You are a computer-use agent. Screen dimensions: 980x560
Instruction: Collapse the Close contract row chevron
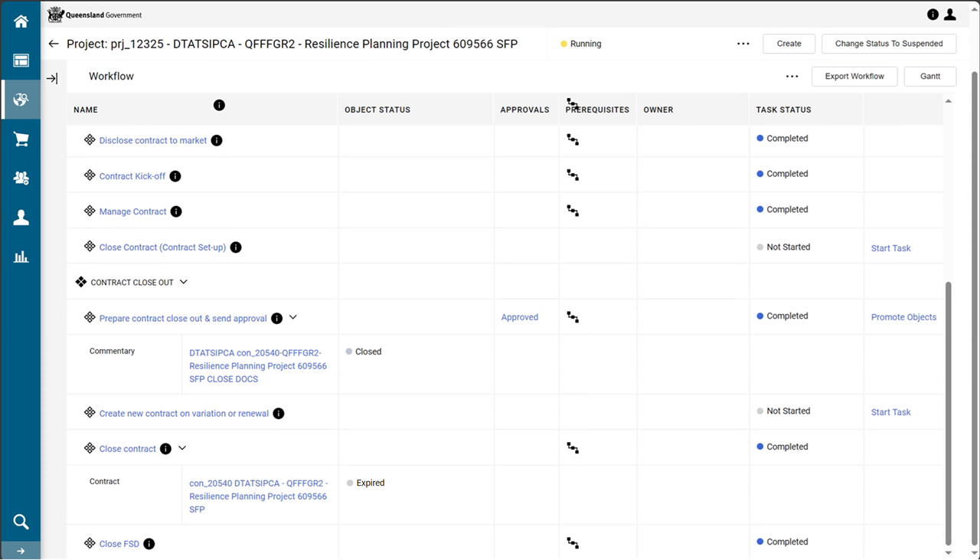(x=182, y=448)
